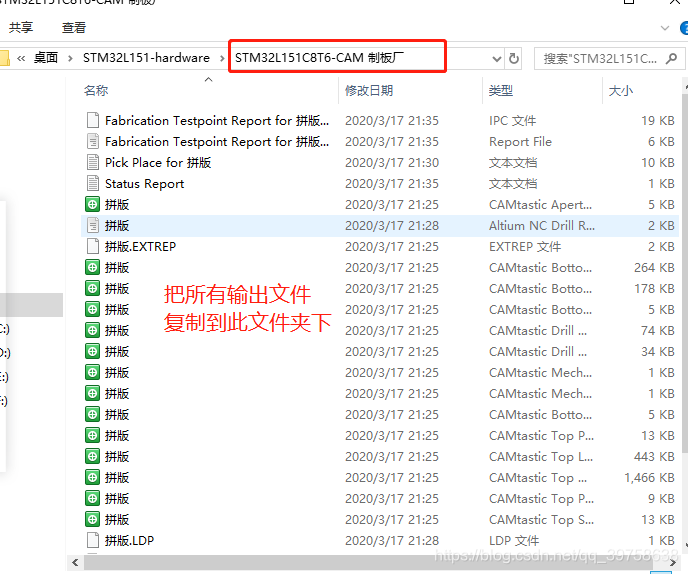
Task: Click the search magnifier icon
Action: [x=671, y=58]
